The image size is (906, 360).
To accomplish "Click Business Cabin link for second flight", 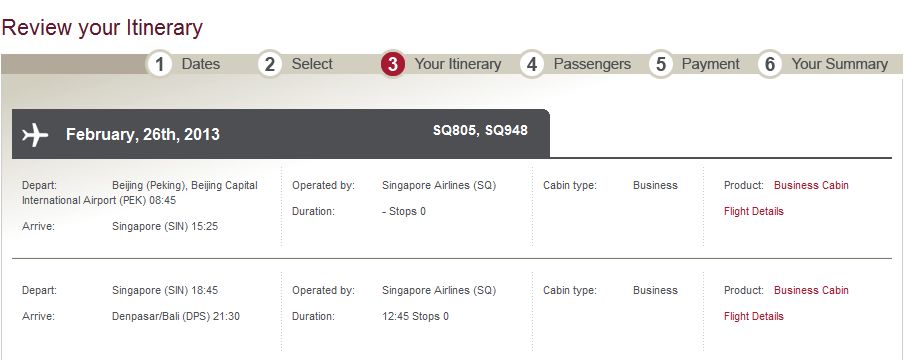I will tap(811, 291).
